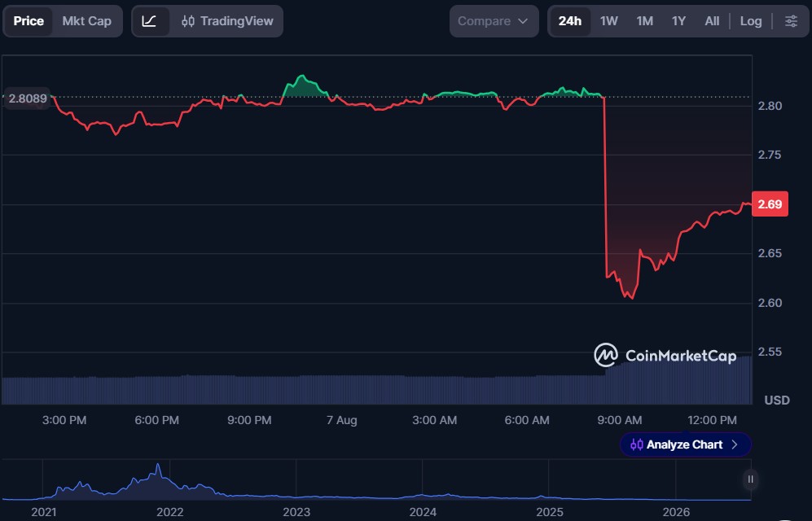Click the 9:00 PM time axis label

tap(249, 420)
